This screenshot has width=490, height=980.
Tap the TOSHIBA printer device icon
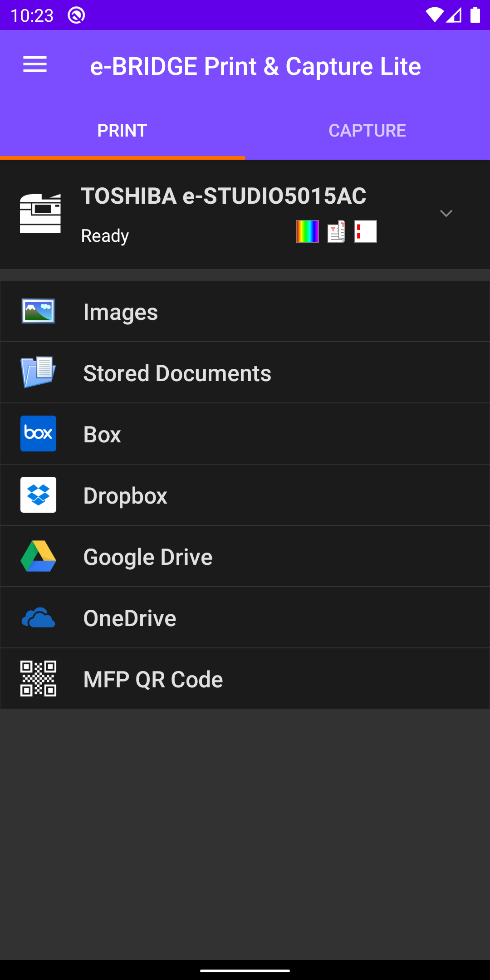(x=40, y=213)
